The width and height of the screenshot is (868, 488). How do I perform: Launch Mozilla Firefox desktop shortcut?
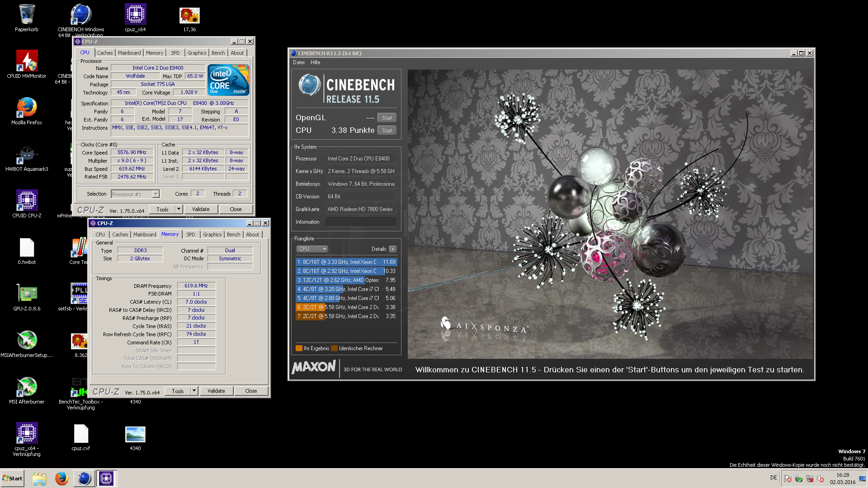click(x=27, y=111)
